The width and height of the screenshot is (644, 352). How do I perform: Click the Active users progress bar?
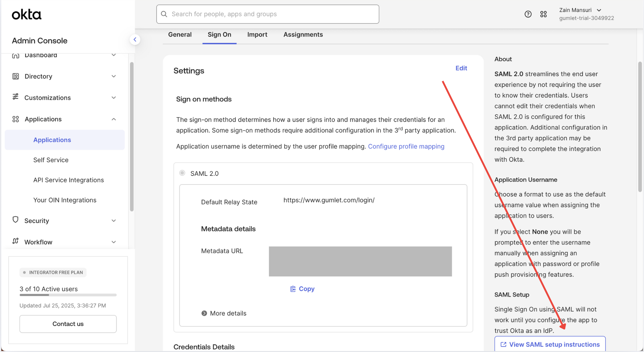coord(68,295)
